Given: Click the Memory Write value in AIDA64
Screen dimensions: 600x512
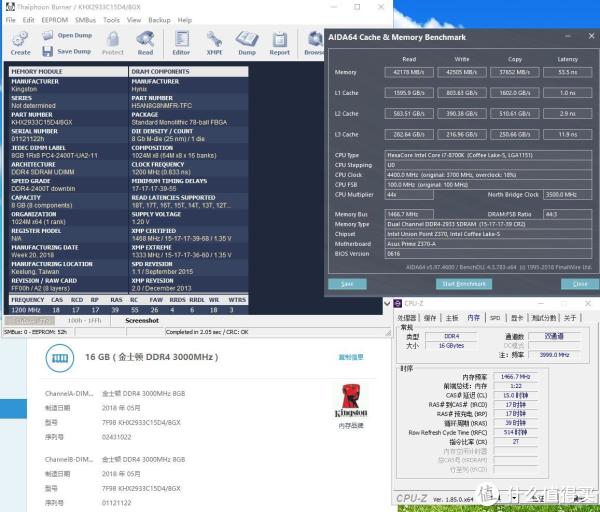Looking at the screenshot, I should [461, 72].
